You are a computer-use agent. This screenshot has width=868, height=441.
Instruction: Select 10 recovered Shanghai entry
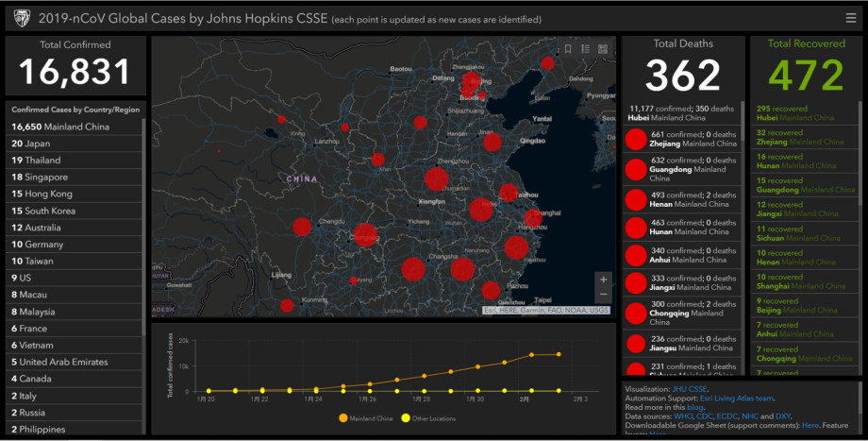(x=805, y=281)
